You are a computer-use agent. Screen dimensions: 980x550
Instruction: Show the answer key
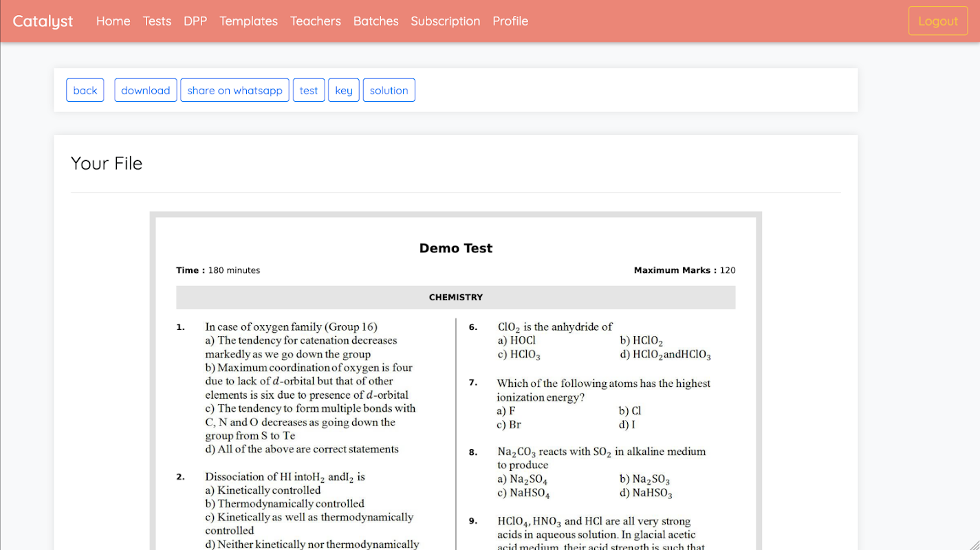tap(344, 90)
